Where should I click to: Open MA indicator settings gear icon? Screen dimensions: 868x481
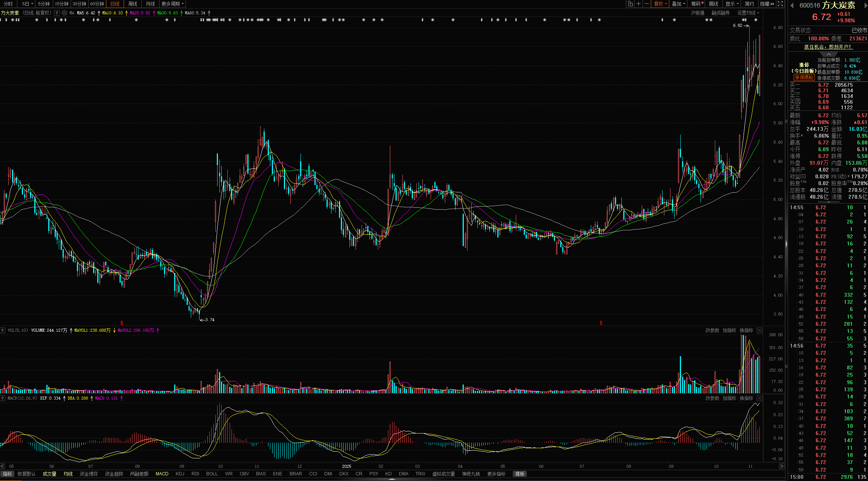[64, 13]
